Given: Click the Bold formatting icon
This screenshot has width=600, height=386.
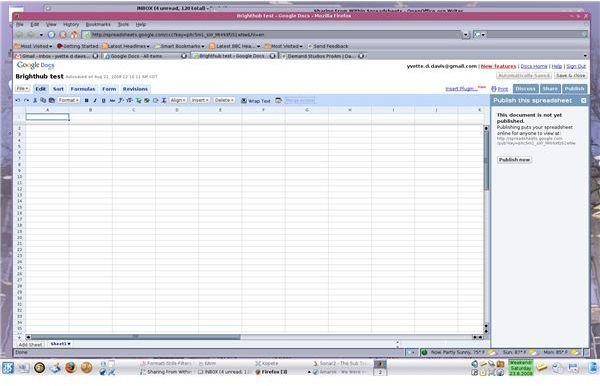Looking at the screenshot, I should point(86,100).
